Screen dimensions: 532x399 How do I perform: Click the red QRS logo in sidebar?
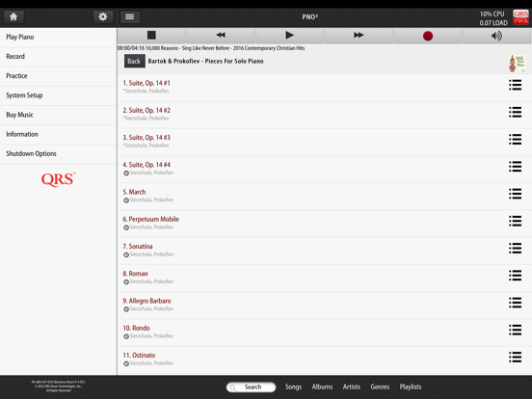pyautogui.click(x=59, y=179)
